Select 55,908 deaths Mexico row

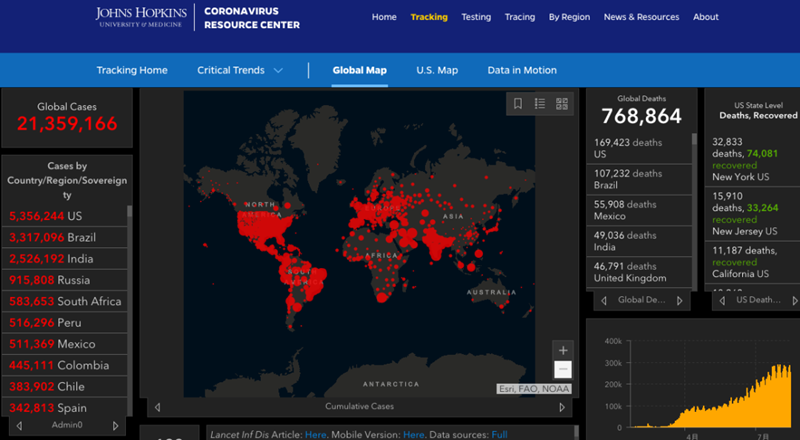pos(639,210)
